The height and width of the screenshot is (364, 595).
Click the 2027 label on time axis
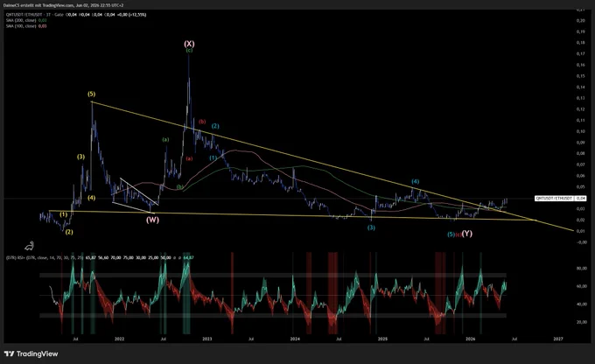(x=558, y=339)
